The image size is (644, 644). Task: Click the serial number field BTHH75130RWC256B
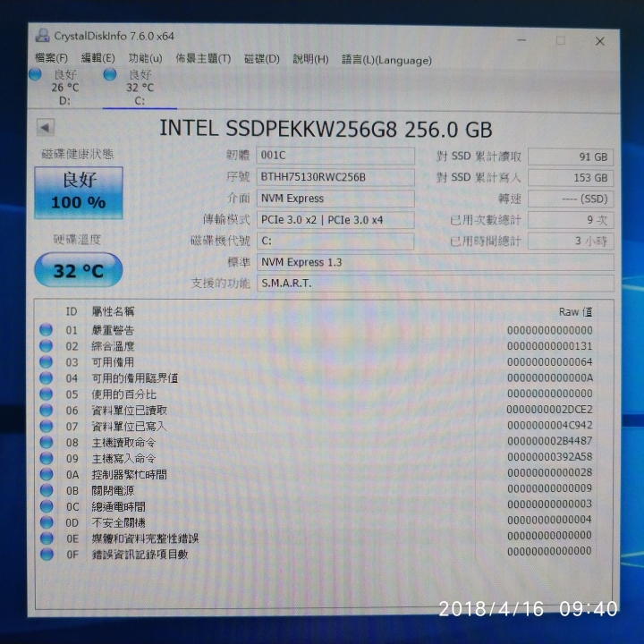coord(335,177)
